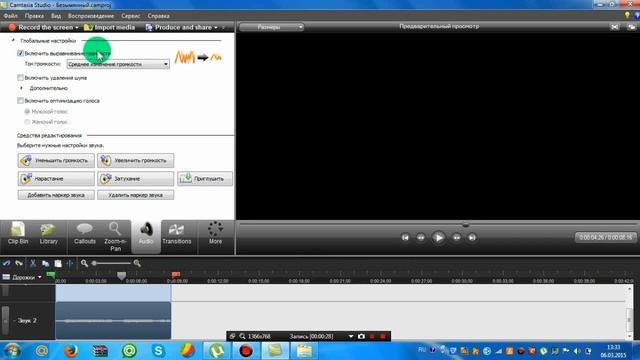Click the redo arrow in timeline toolbar
Screen dimensions: 640x360
19,264
